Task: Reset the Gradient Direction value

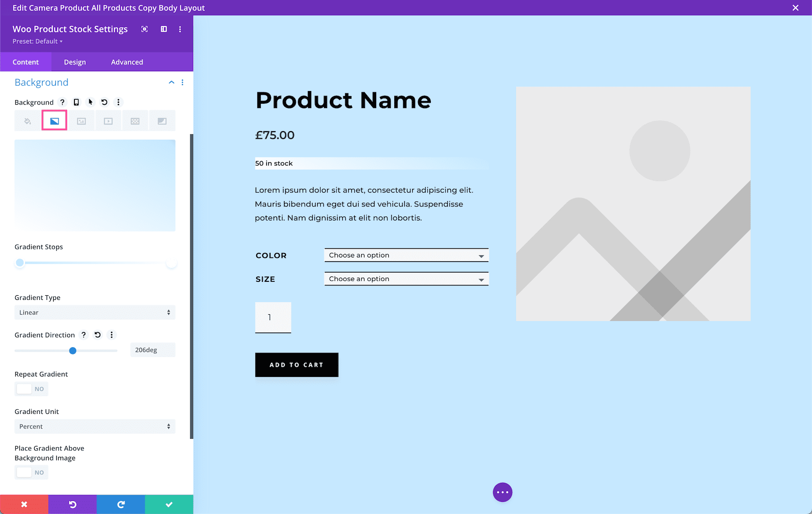Action: click(97, 335)
